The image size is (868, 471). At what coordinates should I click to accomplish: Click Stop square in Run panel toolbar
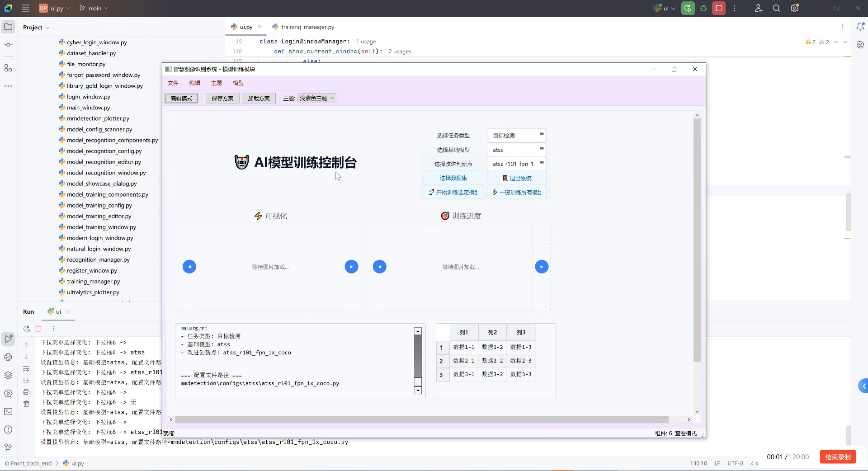click(38, 329)
